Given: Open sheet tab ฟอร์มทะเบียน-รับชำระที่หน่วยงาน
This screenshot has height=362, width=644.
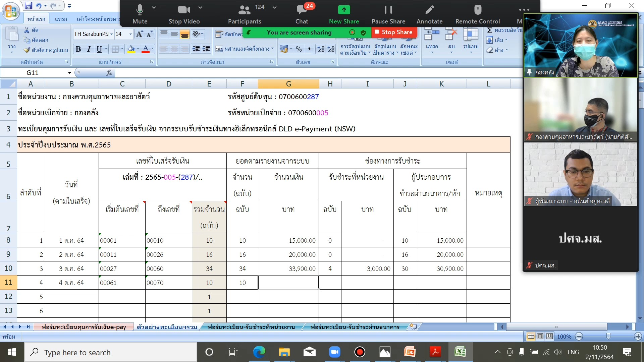Looking at the screenshot, I should pos(251,327).
